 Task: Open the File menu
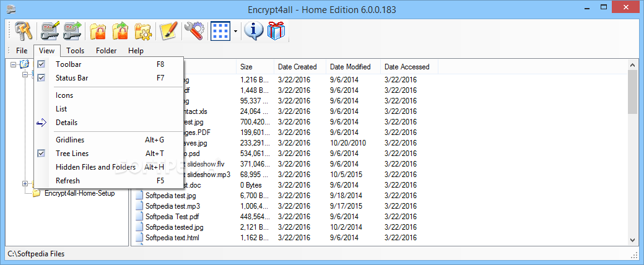(x=22, y=51)
